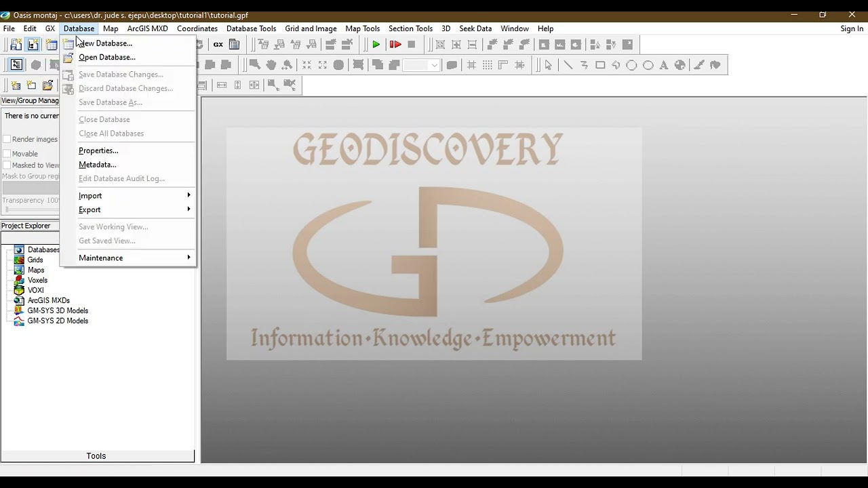Click the hash-shaped grid lines icon
The height and width of the screenshot is (488, 868).
coord(471,65)
